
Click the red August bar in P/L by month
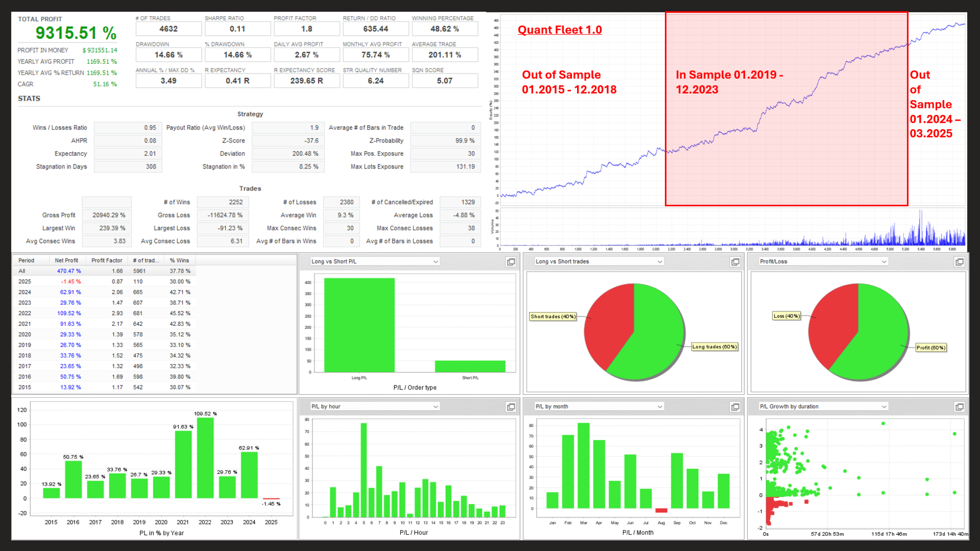tap(661, 510)
